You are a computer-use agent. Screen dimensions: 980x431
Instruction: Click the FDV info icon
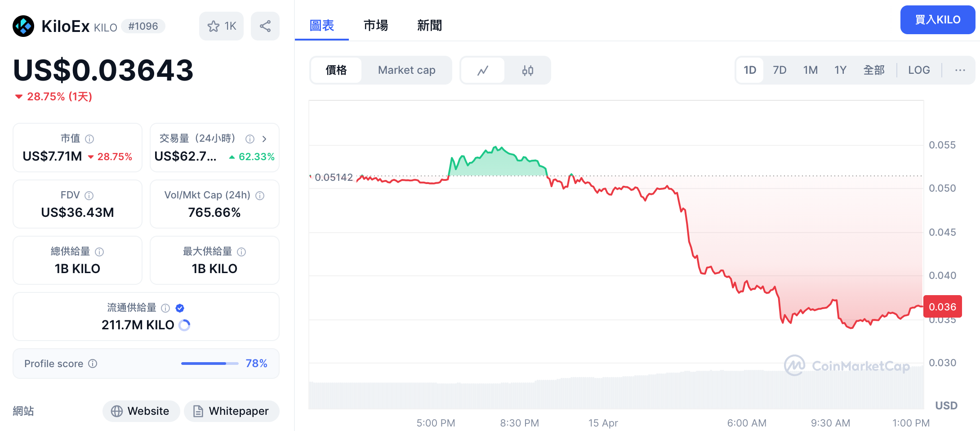pyautogui.click(x=89, y=195)
